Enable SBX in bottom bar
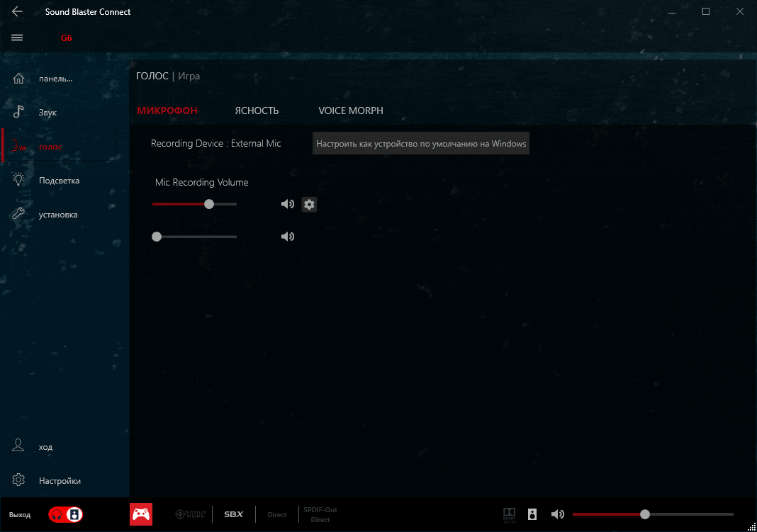Image resolution: width=757 pixels, height=532 pixels. click(233, 515)
